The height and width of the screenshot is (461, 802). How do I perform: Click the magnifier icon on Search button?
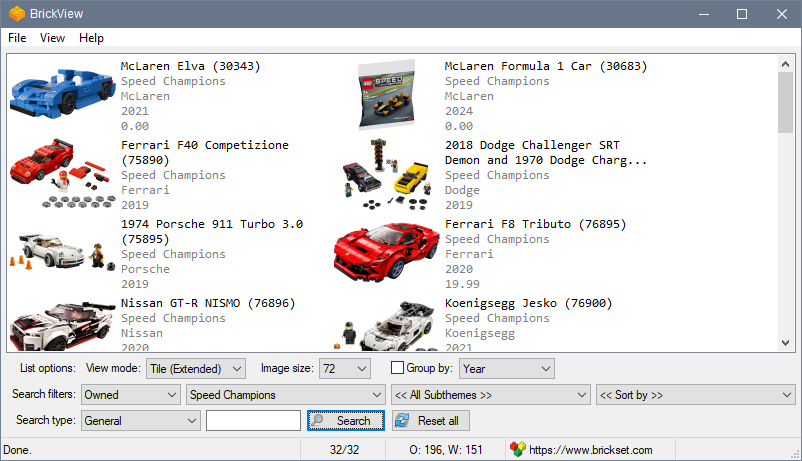318,421
